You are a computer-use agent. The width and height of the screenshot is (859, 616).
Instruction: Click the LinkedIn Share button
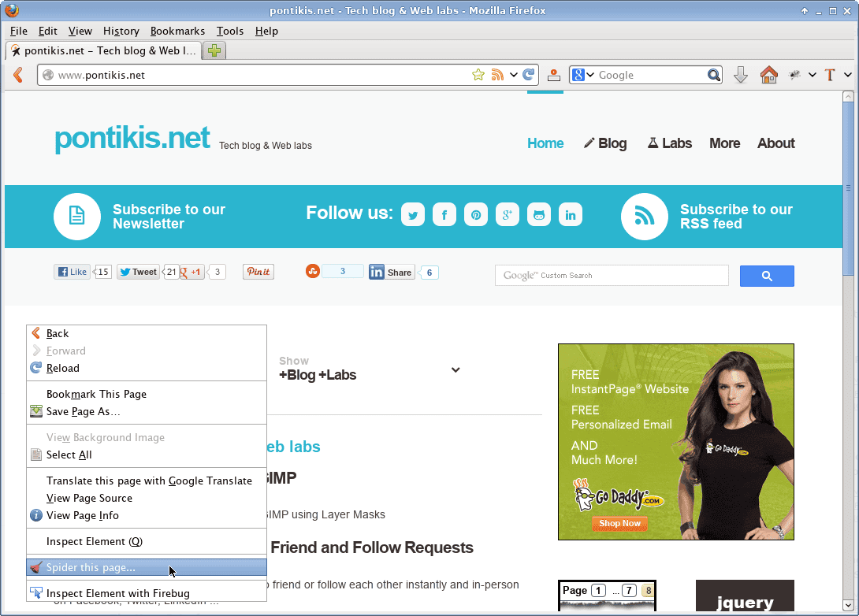click(x=392, y=272)
